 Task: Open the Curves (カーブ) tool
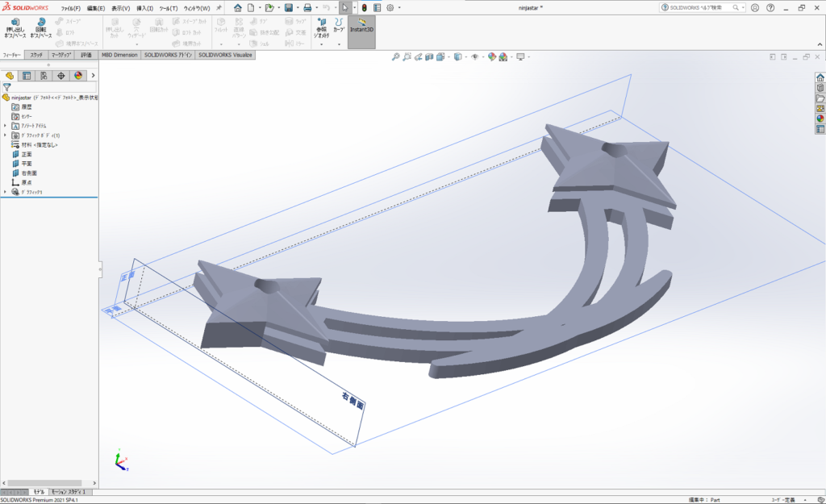pyautogui.click(x=339, y=25)
